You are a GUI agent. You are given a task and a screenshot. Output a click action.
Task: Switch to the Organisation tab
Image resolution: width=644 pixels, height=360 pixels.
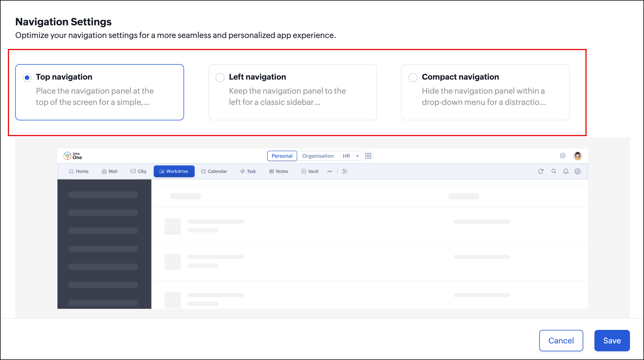click(318, 156)
